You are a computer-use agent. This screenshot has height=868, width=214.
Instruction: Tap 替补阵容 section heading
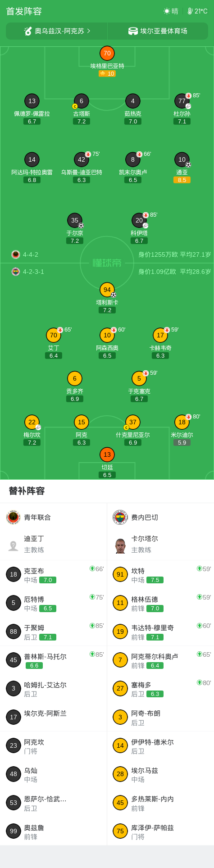pos(27,491)
